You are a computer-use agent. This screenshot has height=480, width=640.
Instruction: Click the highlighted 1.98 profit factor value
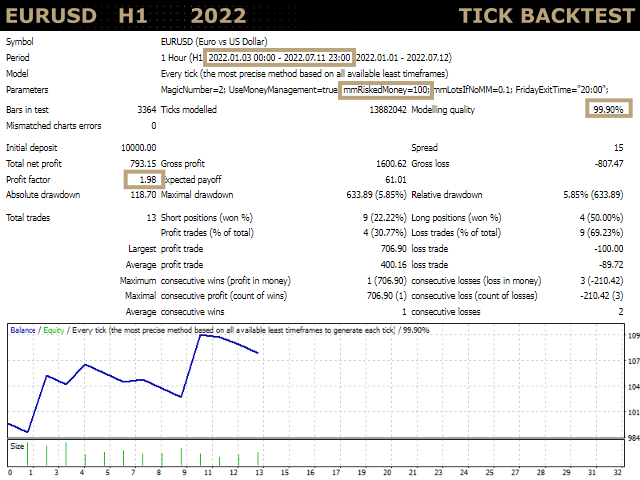pos(143,179)
